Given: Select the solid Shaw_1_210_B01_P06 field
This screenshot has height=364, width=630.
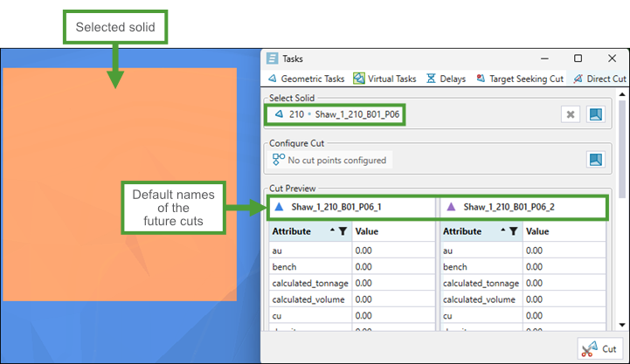Looking at the screenshot, I should coord(336,114).
